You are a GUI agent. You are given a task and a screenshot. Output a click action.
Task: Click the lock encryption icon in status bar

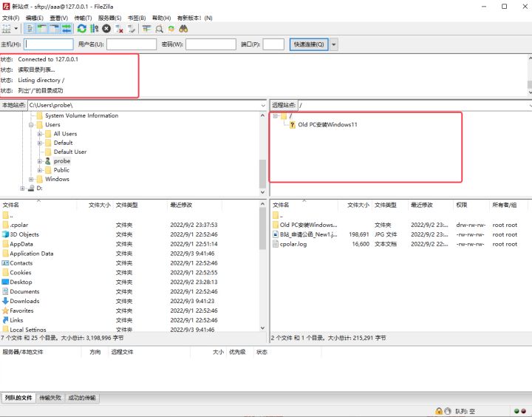click(438, 410)
